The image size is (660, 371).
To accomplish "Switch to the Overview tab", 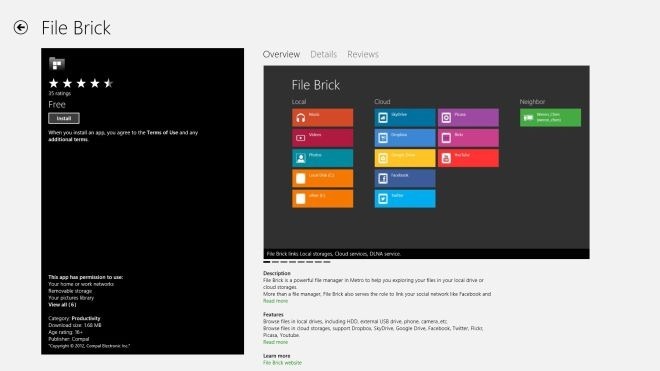I will point(281,54).
